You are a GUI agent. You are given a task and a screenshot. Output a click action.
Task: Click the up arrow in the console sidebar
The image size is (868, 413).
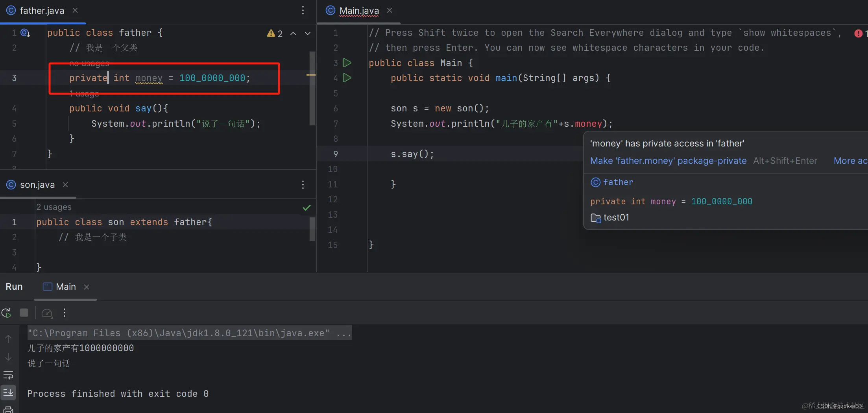[8, 339]
